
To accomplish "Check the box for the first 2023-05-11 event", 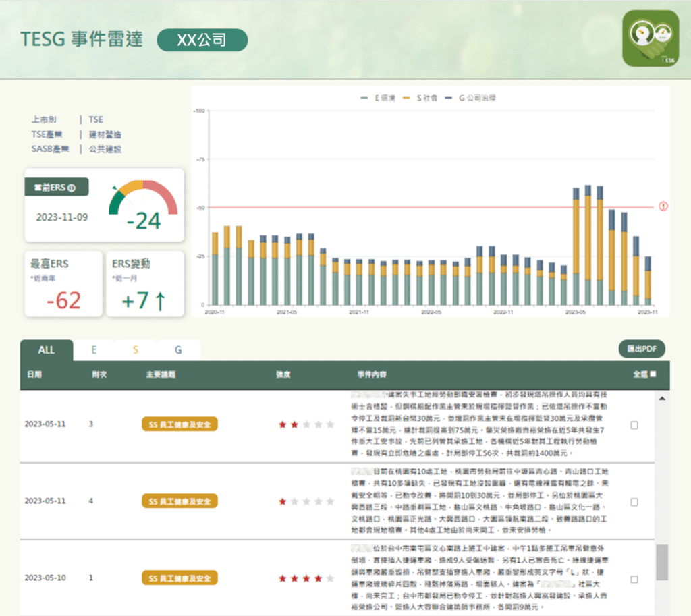I will [x=634, y=425].
